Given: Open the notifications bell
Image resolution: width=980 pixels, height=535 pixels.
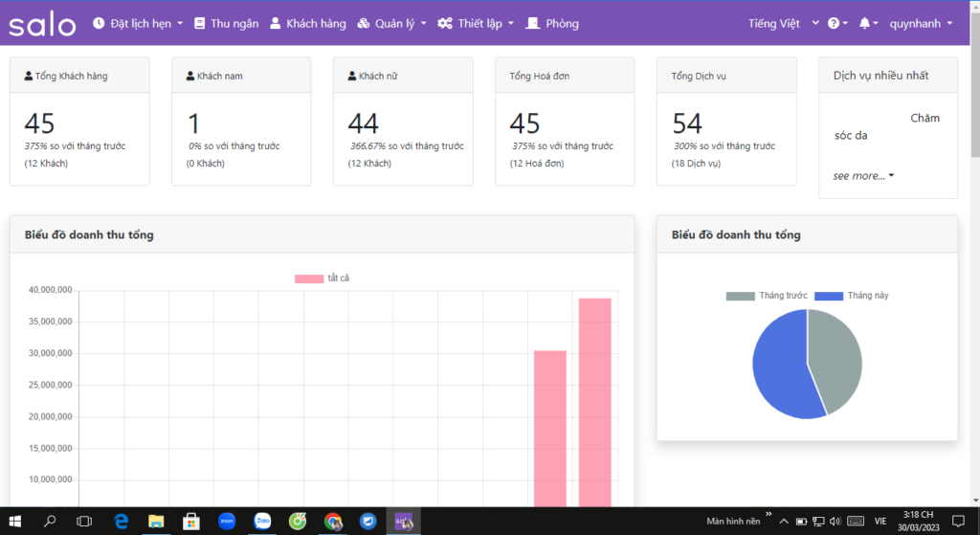Looking at the screenshot, I should (x=869, y=24).
